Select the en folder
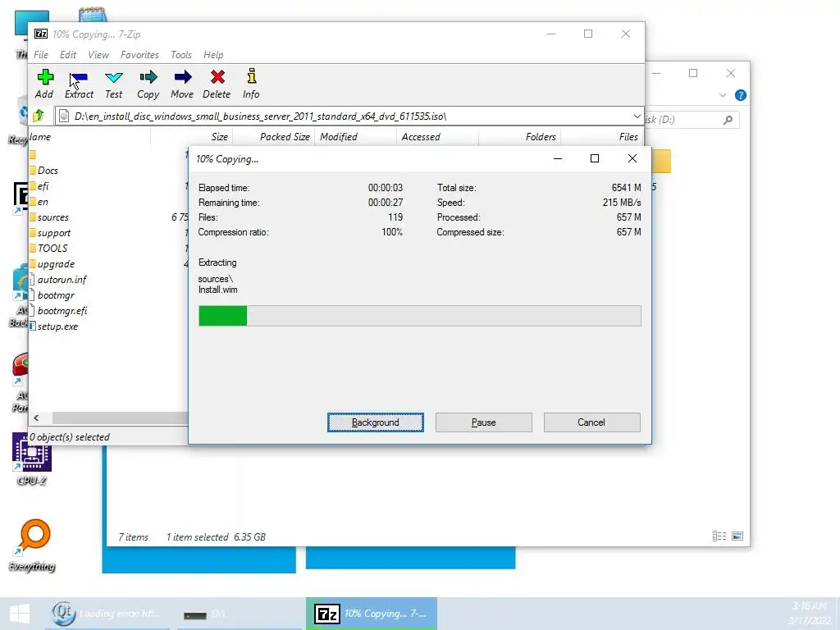Image resolution: width=840 pixels, height=630 pixels. click(43, 202)
